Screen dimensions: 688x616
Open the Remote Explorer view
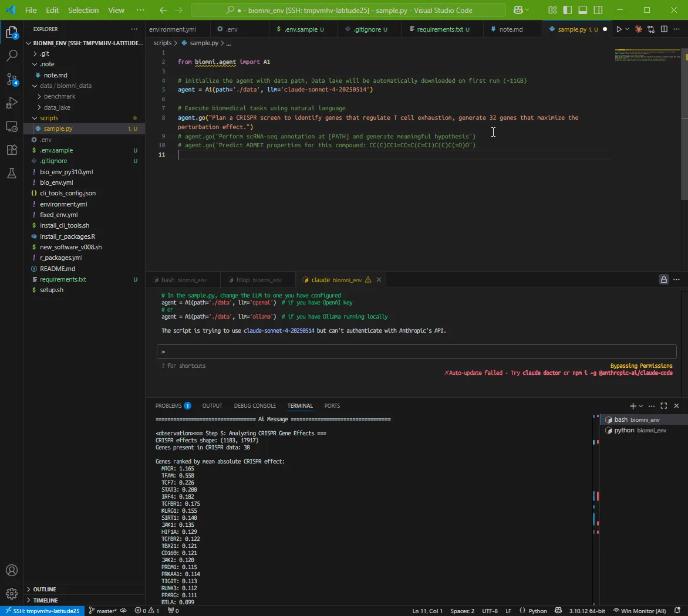pyautogui.click(x=12, y=126)
